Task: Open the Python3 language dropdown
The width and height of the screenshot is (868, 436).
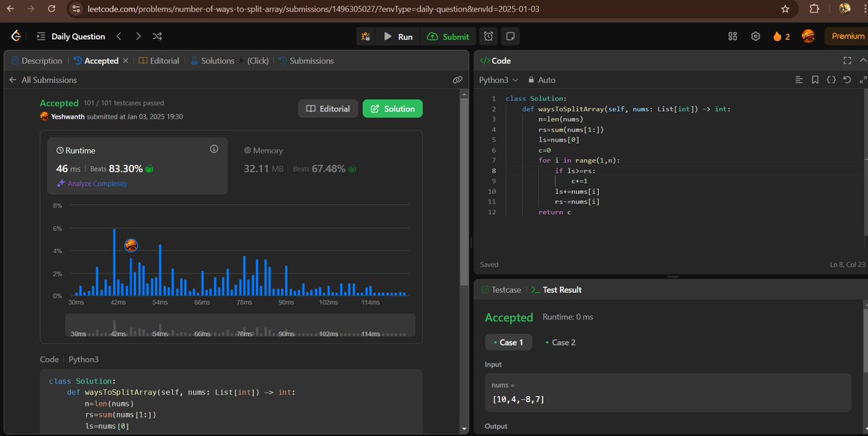Action: 499,80
